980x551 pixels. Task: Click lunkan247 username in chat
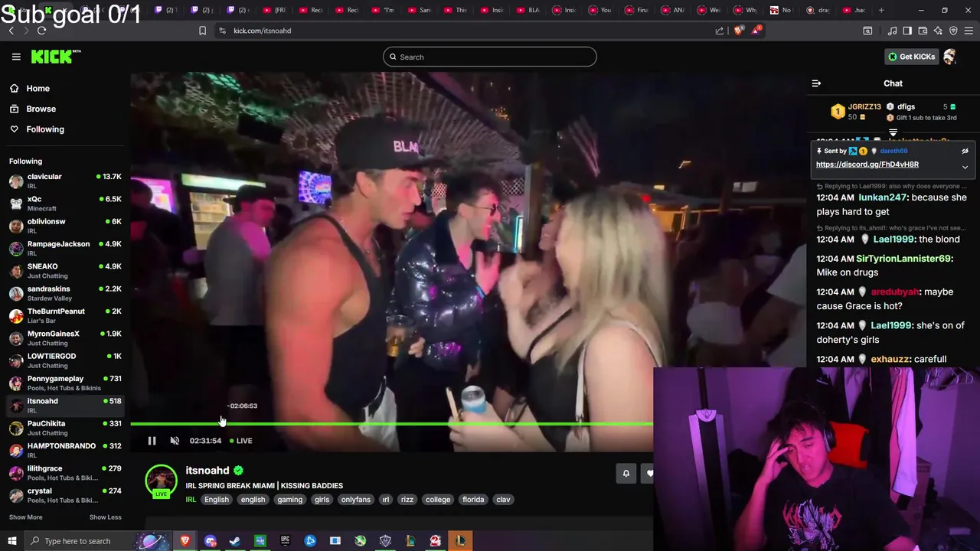click(882, 197)
